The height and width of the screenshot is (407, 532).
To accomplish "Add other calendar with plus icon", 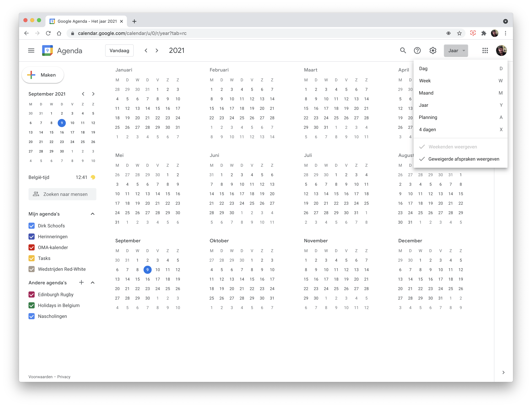I will point(81,282).
